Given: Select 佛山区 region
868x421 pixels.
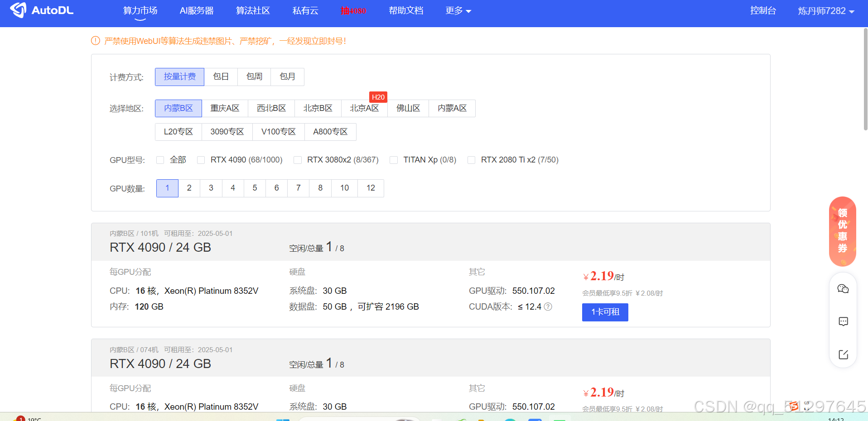Looking at the screenshot, I should coord(408,108).
